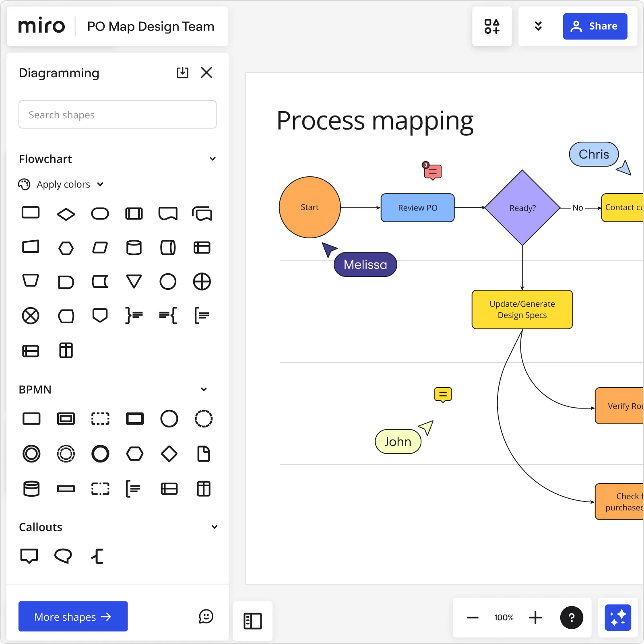Pick the predefined process shape
The height and width of the screenshot is (644, 644).
tap(134, 214)
